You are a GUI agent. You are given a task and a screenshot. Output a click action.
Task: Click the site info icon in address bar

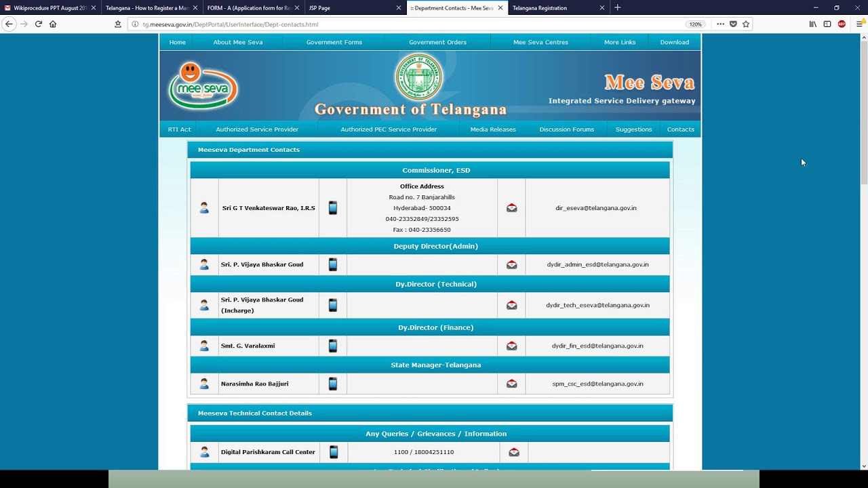click(x=135, y=24)
